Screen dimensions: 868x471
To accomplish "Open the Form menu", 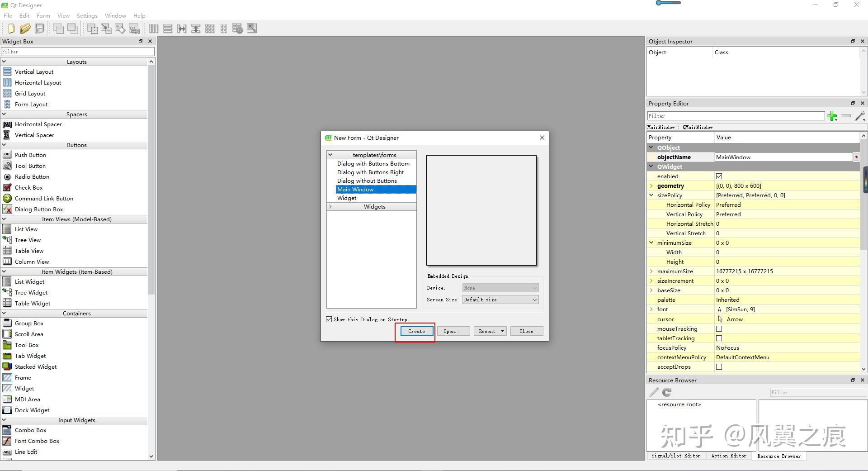I will tap(43, 15).
